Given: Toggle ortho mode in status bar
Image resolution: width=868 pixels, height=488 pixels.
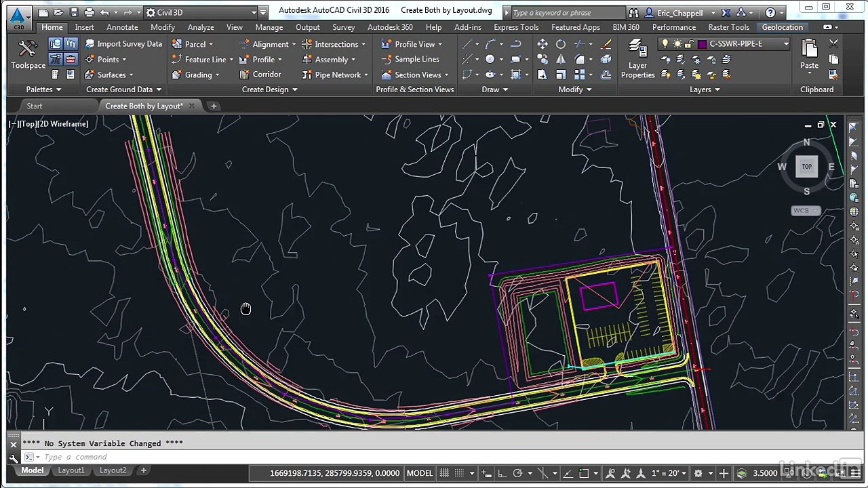Looking at the screenshot, I should [502, 473].
